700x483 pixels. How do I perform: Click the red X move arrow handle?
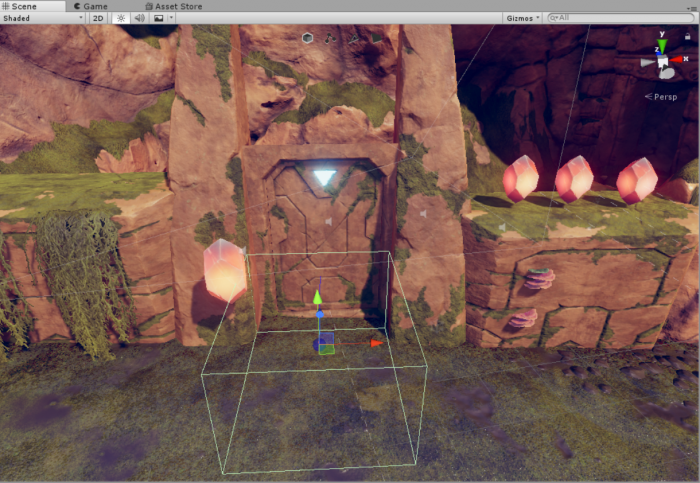click(x=376, y=342)
